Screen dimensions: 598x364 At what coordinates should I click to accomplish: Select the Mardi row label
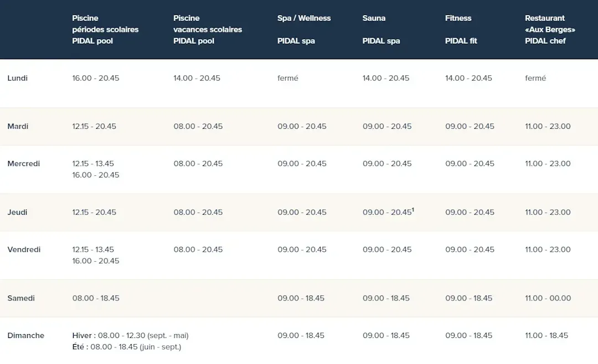point(18,126)
